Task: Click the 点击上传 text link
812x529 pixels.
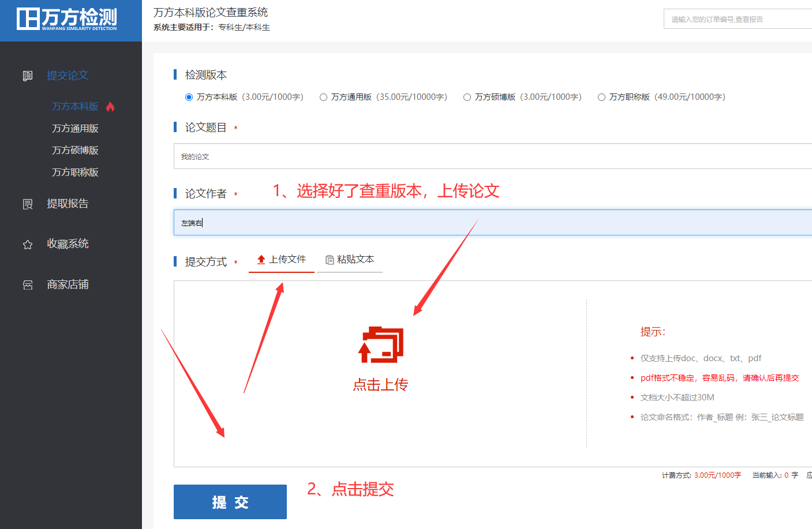Action: tap(381, 385)
